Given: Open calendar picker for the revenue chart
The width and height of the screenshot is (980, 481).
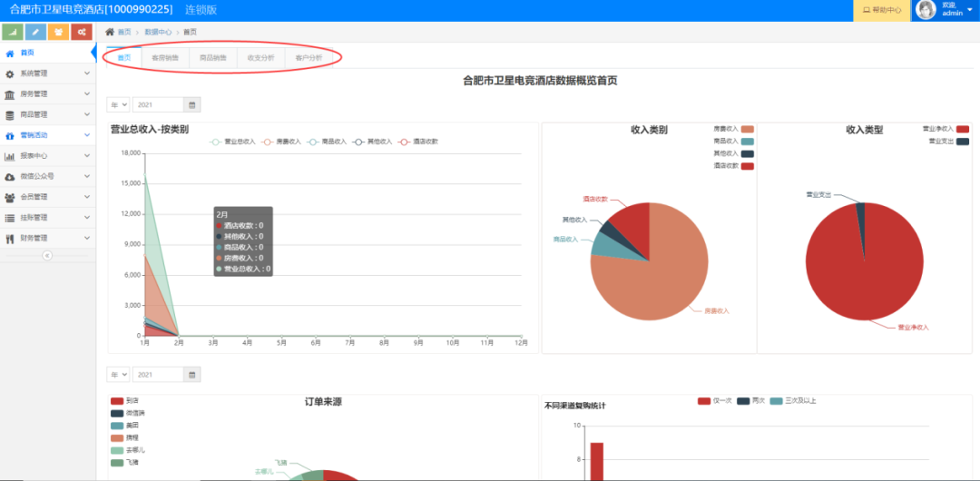Looking at the screenshot, I should 191,104.
